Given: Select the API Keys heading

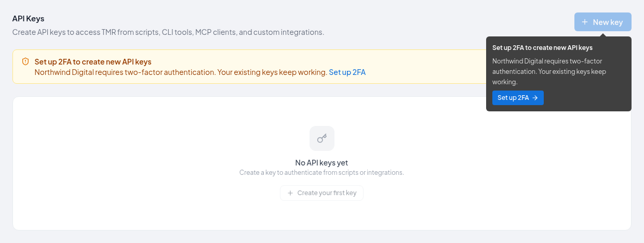Looking at the screenshot, I should click(28, 19).
